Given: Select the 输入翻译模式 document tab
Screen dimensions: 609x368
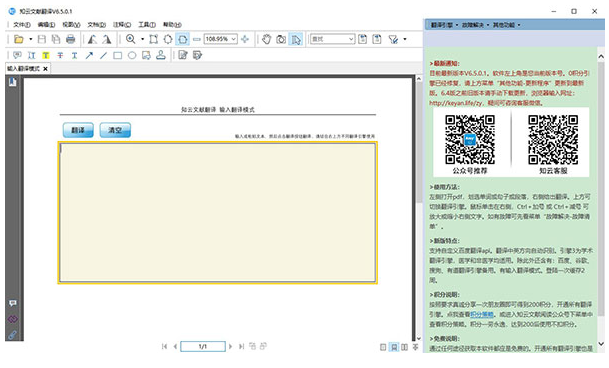Looking at the screenshot, I should (23, 69).
